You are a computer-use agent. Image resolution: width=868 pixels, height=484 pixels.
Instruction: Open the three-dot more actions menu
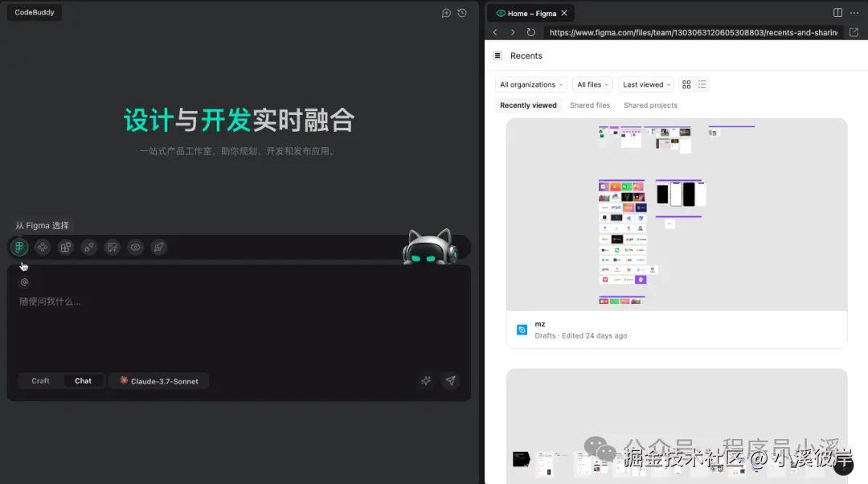pos(854,13)
